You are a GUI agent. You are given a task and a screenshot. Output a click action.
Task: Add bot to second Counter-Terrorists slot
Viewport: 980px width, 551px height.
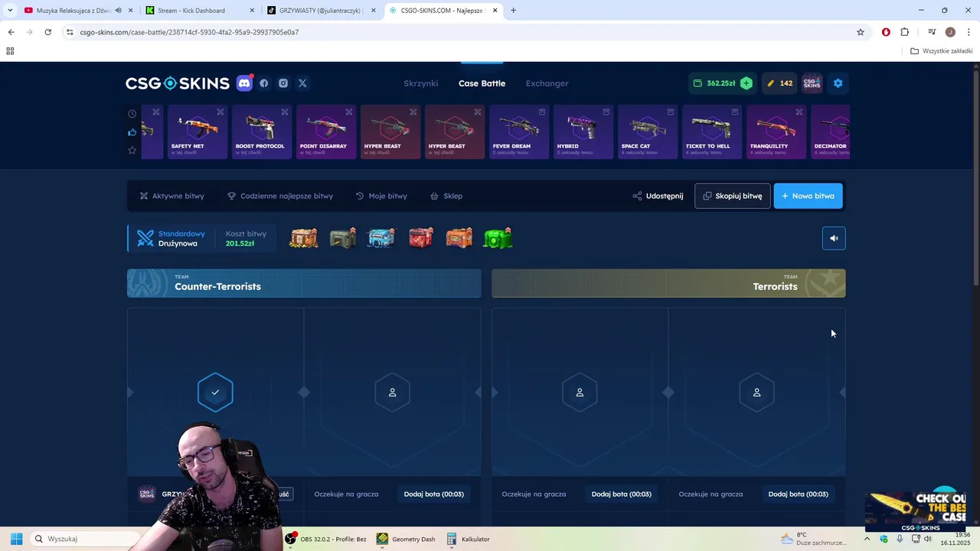pos(434,494)
